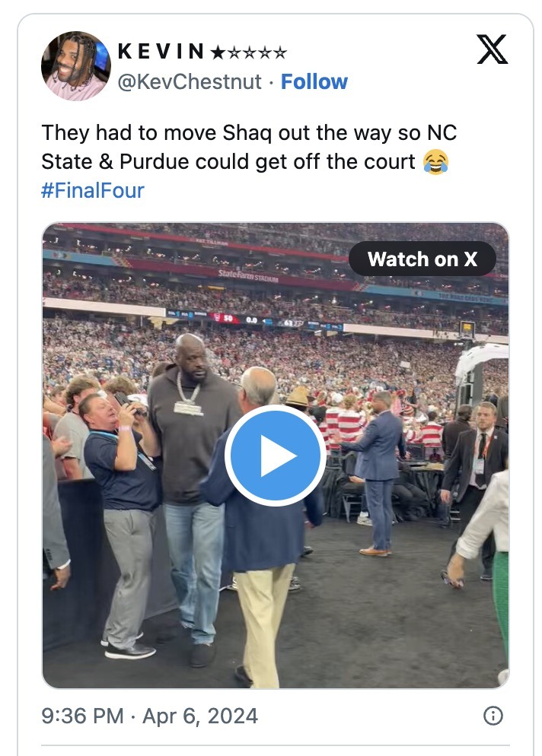Screen dimensions: 542x756
Task: Click the Apr 6, 2024 date
Action: tap(199, 716)
